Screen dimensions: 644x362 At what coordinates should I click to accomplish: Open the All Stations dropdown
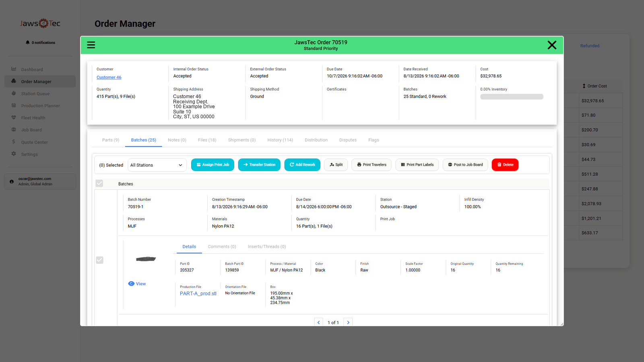157,165
